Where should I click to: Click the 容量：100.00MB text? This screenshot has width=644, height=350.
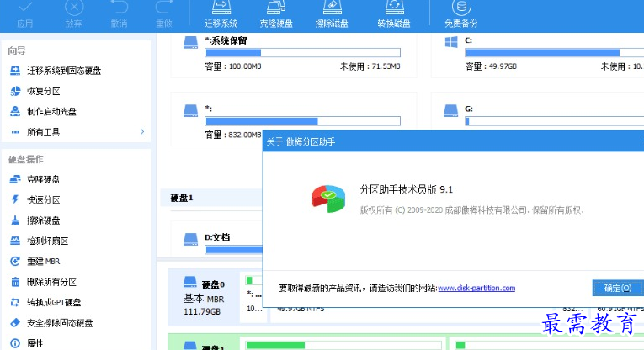point(233,66)
